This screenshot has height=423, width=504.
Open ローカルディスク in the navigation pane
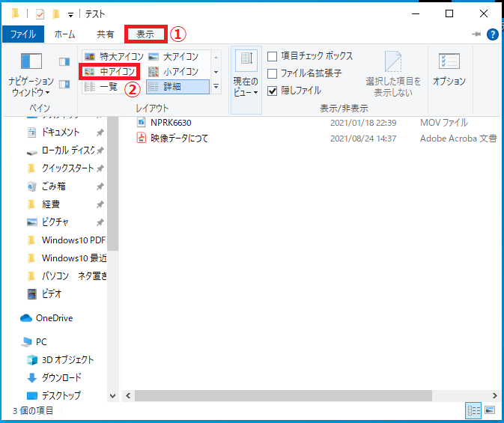coord(68,150)
